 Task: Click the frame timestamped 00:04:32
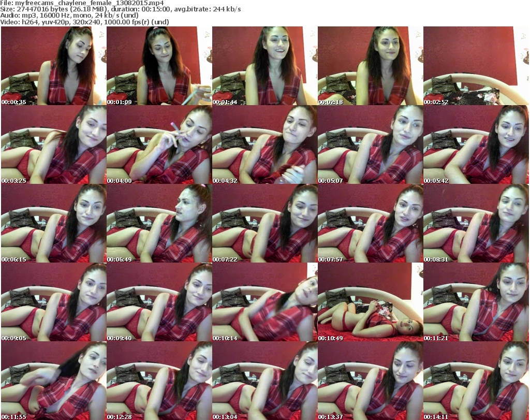(x=265, y=144)
